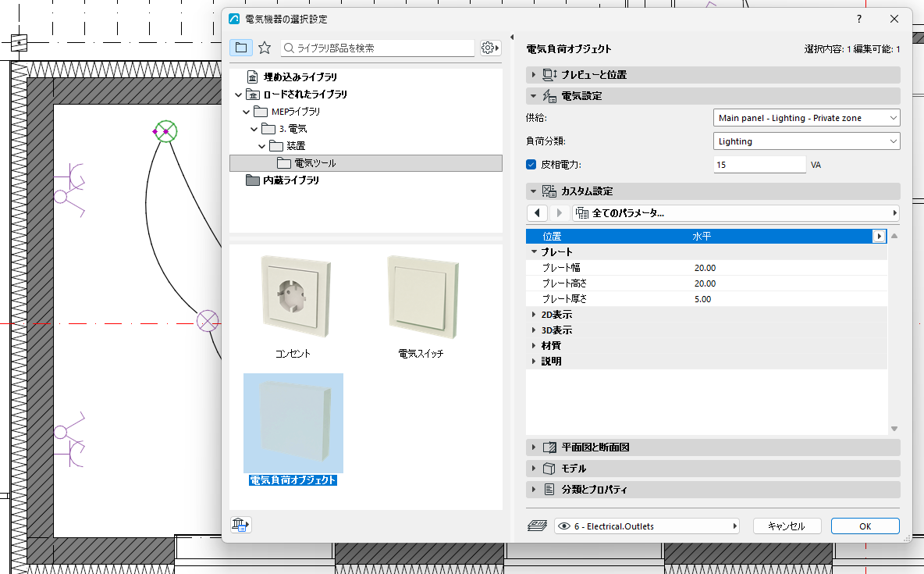Click the 分類とプロパティ panel icon
The height and width of the screenshot is (574, 924).
pos(549,489)
